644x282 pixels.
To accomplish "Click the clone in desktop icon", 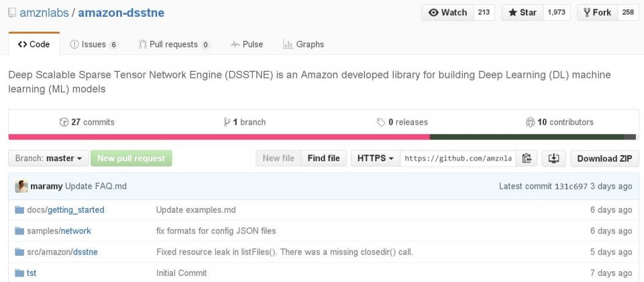I will (x=553, y=158).
